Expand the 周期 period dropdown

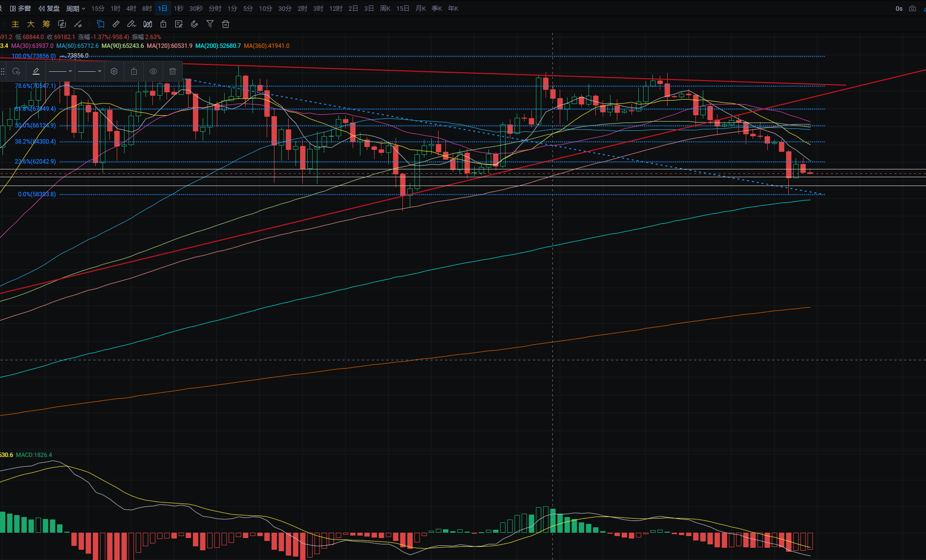[x=75, y=8]
